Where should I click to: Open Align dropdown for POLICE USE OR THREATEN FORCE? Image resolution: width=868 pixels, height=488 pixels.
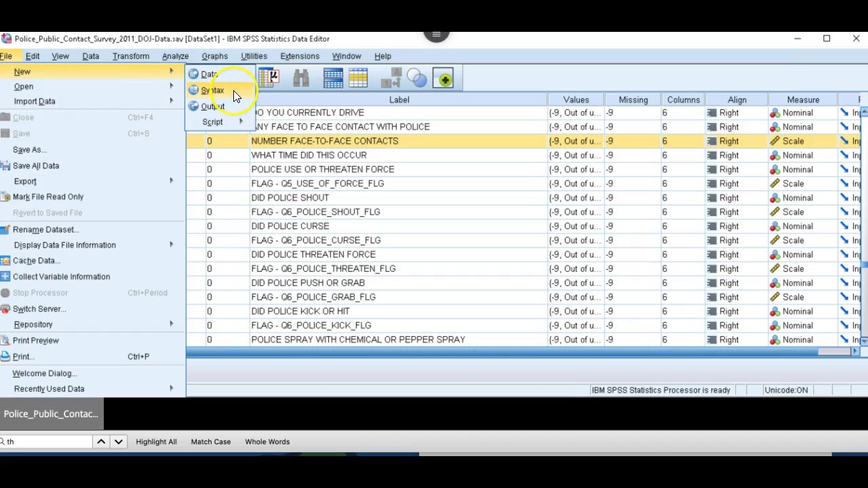737,169
